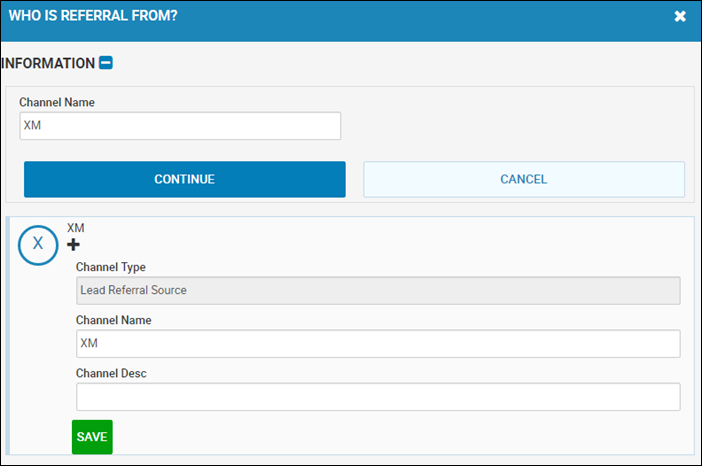
Task: Select the circular X avatar icon
Action: 38,245
